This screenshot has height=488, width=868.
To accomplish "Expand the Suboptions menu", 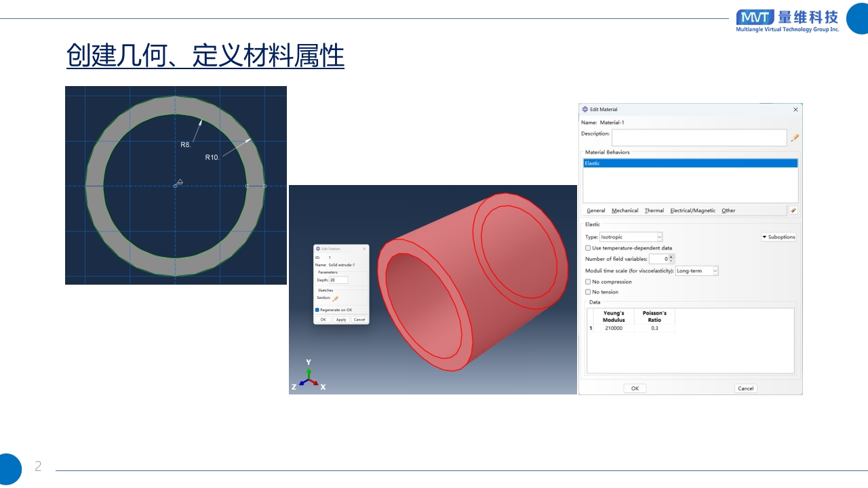I will coord(778,237).
